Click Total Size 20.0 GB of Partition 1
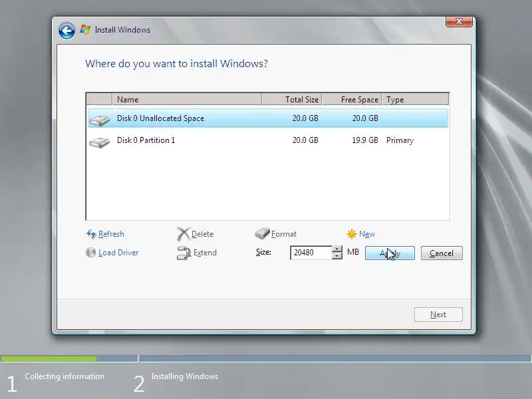This screenshot has height=399, width=532. 305,140
